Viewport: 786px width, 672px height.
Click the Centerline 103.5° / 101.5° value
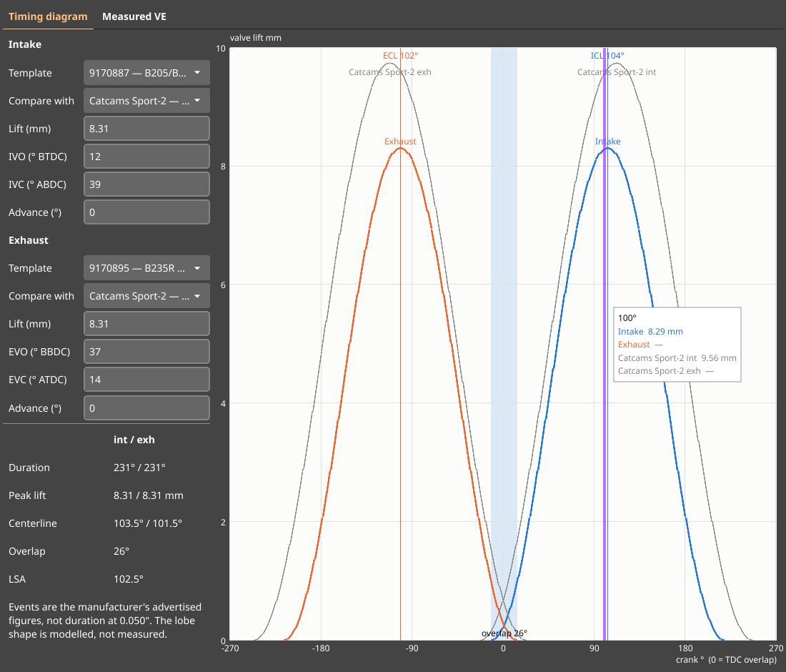[148, 523]
